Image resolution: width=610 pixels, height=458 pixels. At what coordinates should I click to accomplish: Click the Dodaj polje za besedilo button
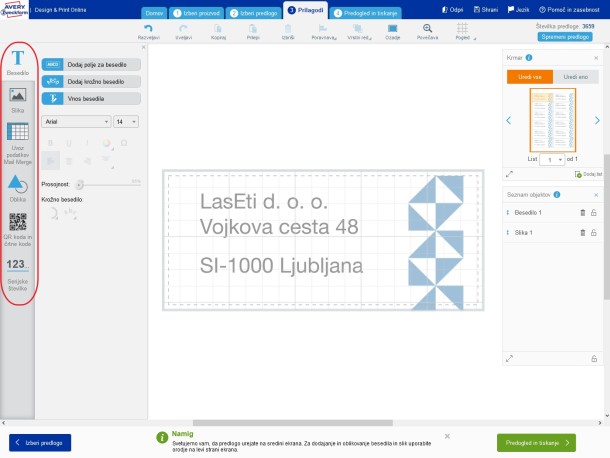(x=91, y=65)
